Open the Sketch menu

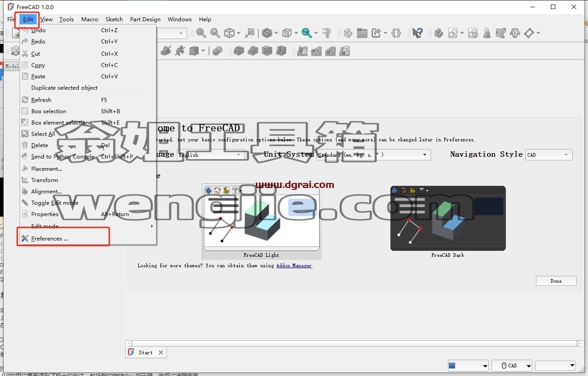114,19
